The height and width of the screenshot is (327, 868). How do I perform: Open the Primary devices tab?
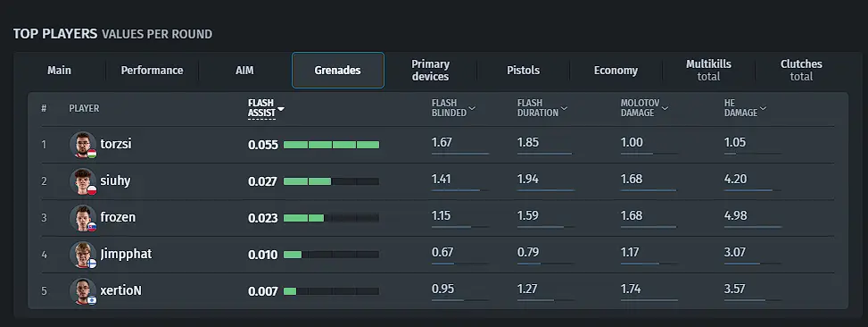(431, 71)
